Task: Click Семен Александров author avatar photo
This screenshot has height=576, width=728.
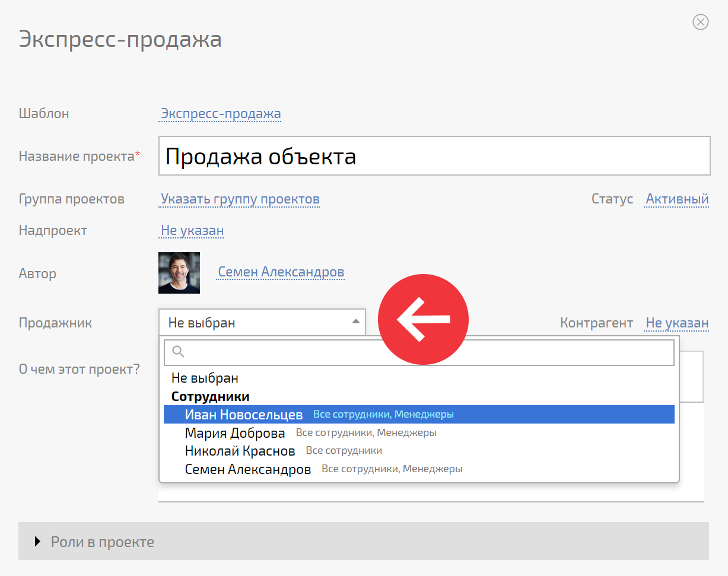Action: [179, 273]
